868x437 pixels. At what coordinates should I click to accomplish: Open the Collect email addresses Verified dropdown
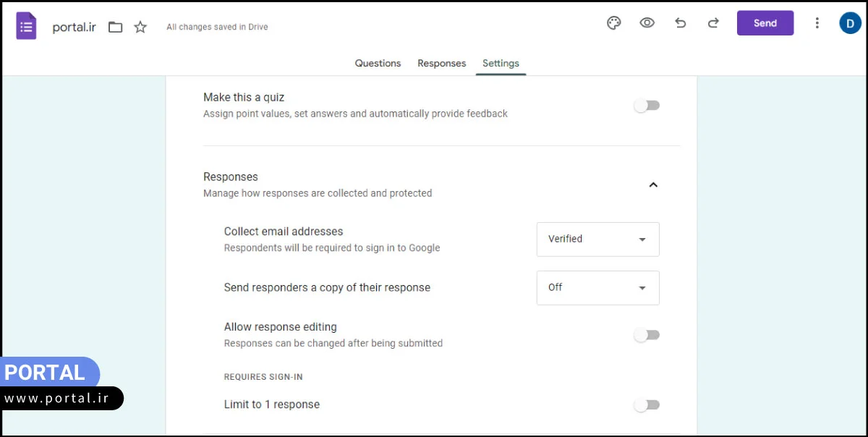click(597, 239)
